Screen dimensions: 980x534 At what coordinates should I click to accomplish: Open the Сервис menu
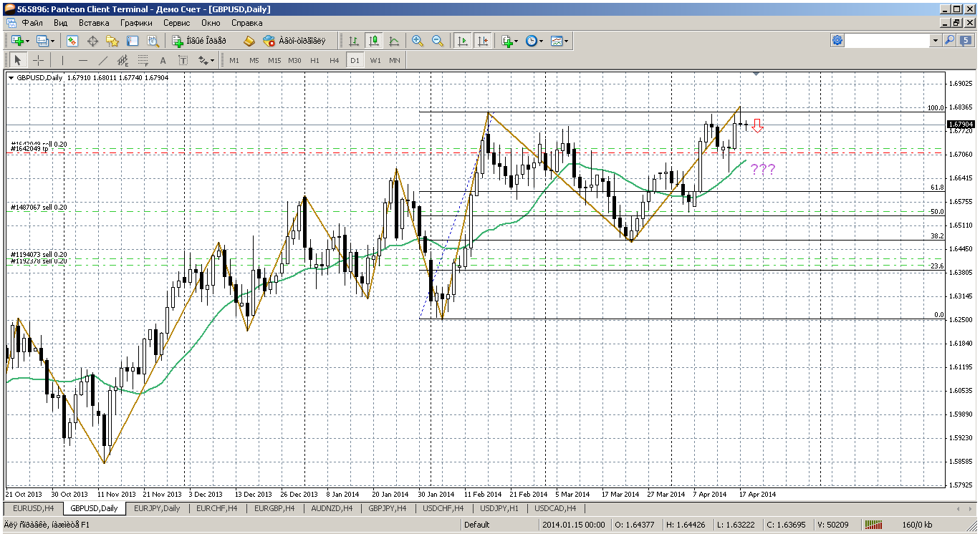click(x=177, y=23)
